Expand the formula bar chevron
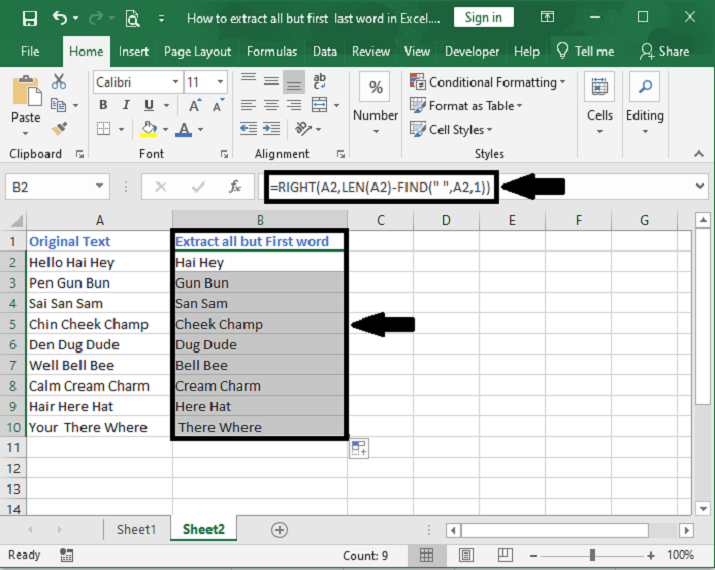Image resolution: width=715 pixels, height=570 pixels. 700,186
